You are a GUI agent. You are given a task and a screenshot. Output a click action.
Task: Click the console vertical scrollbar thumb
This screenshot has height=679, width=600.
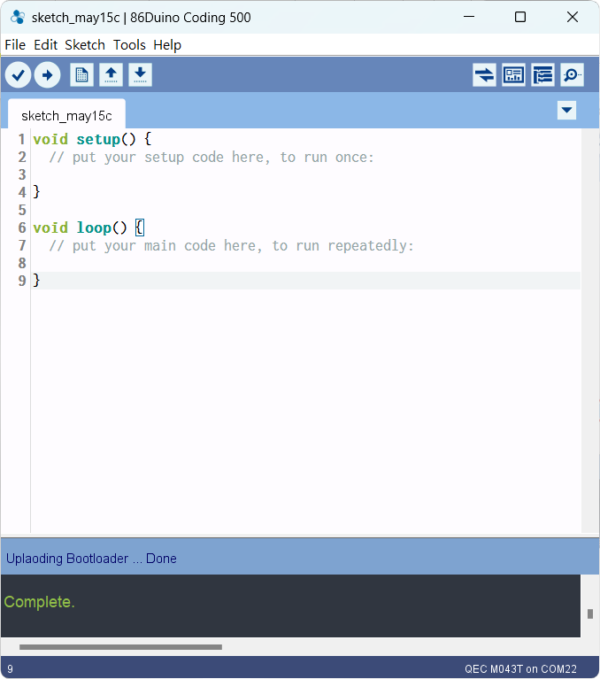tap(590, 614)
